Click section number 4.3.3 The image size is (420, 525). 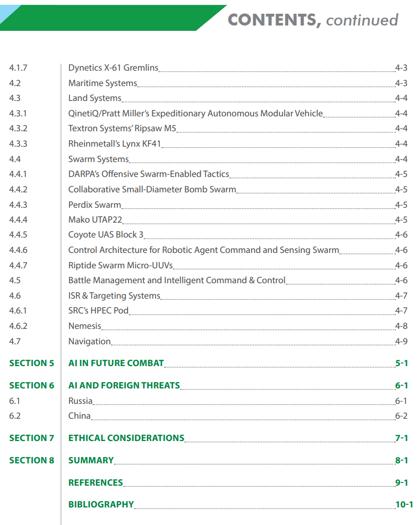click(18, 144)
